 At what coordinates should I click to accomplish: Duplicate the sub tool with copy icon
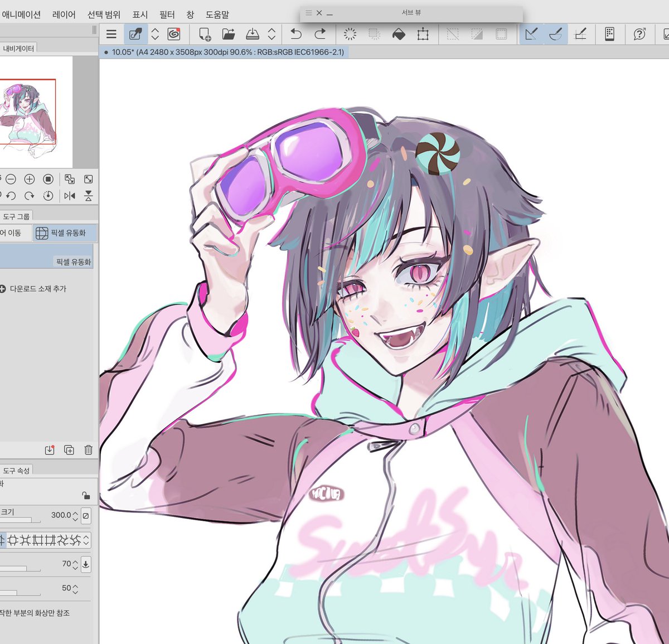[69, 450]
